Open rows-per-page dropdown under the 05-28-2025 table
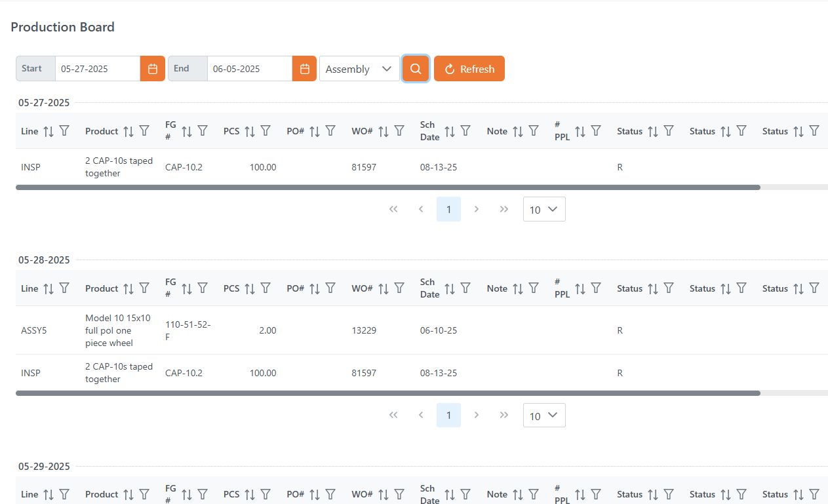Viewport: 828px width, 504px height. click(x=544, y=416)
